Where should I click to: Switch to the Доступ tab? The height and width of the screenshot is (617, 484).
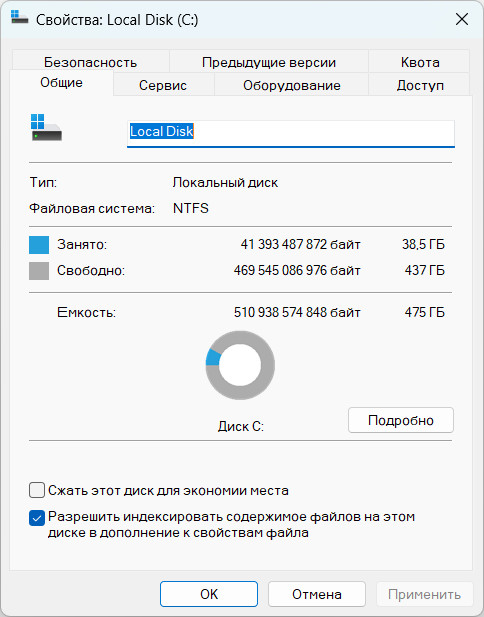pos(420,85)
